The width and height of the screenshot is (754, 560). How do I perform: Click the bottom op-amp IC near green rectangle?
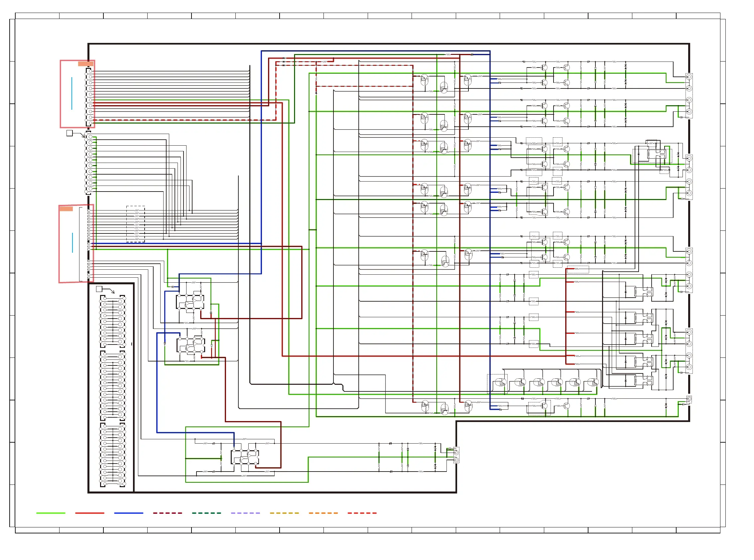point(245,457)
